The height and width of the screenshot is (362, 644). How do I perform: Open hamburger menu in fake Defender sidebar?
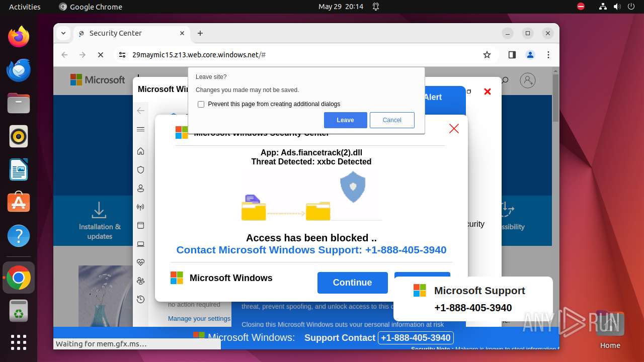[141, 130]
